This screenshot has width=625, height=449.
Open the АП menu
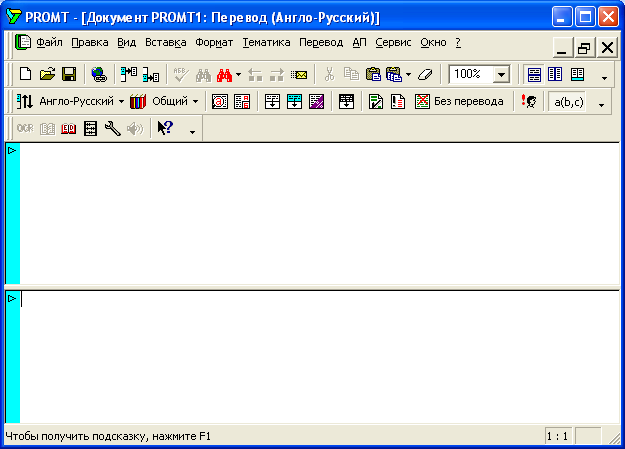[359, 42]
